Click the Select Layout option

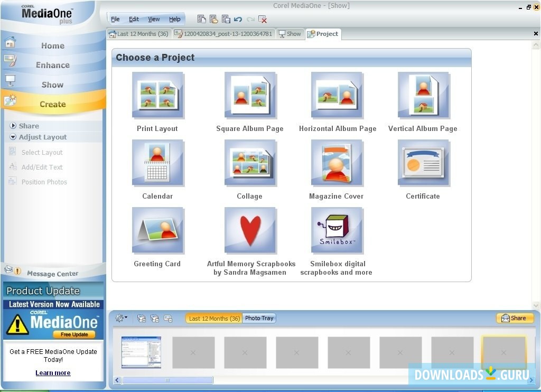42,152
